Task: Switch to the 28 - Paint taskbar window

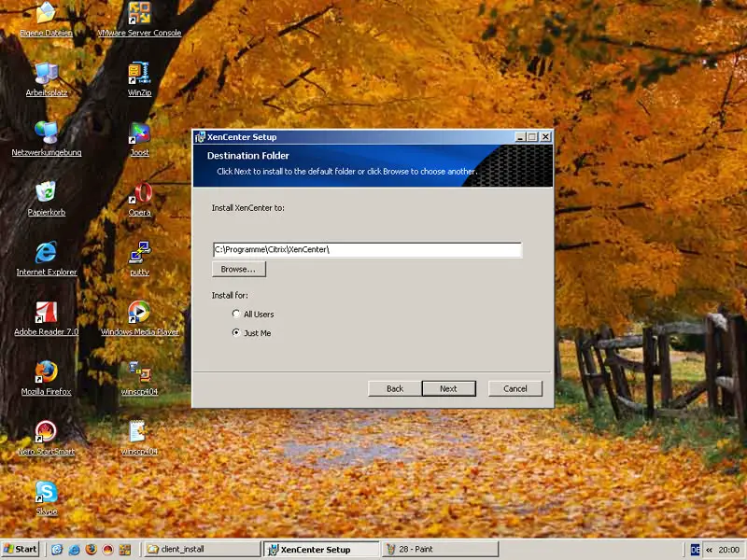Action: tap(440, 550)
